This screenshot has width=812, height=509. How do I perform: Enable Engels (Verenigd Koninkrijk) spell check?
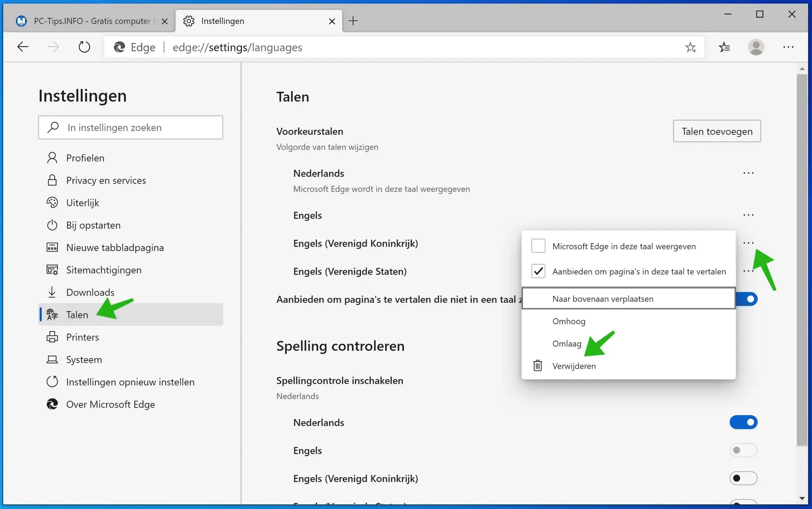tap(743, 478)
